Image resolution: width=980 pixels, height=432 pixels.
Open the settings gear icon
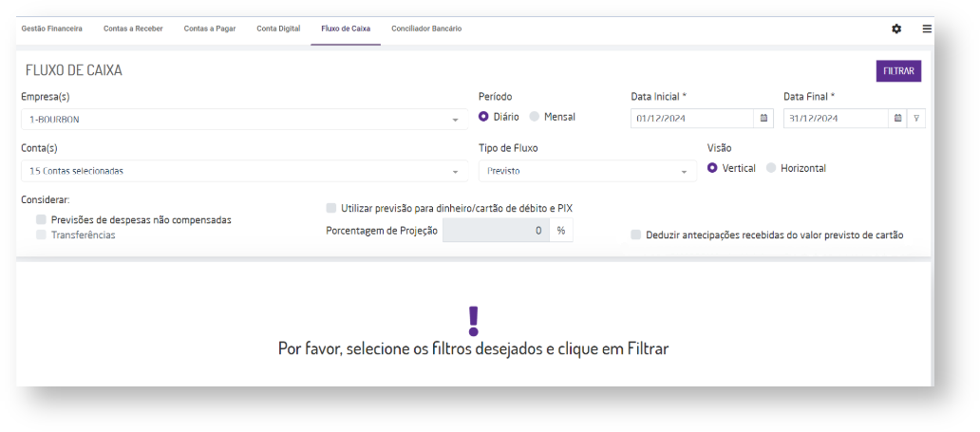pyautogui.click(x=896, y=28)
